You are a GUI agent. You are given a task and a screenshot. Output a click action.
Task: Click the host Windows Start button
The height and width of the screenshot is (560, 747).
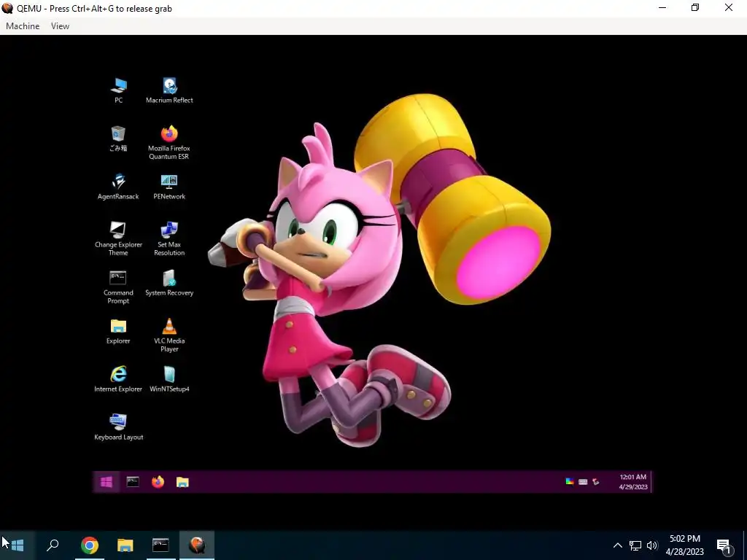click(18, 545)
